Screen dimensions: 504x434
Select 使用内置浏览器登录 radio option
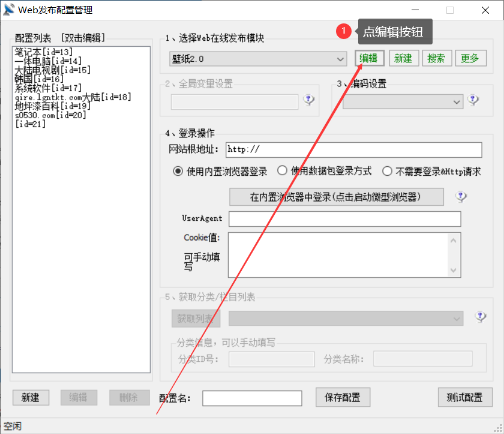pyautogui.click(x=178, y=171)
